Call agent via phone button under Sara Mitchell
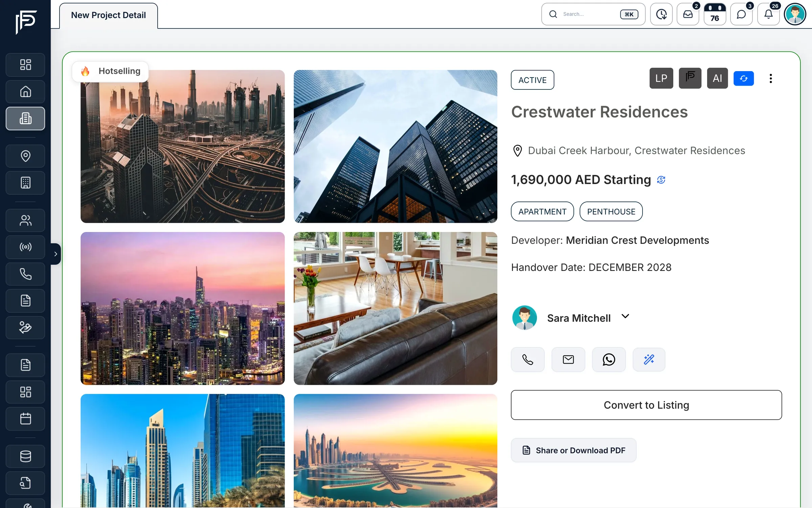812x508 pixels. click(528, 359)
